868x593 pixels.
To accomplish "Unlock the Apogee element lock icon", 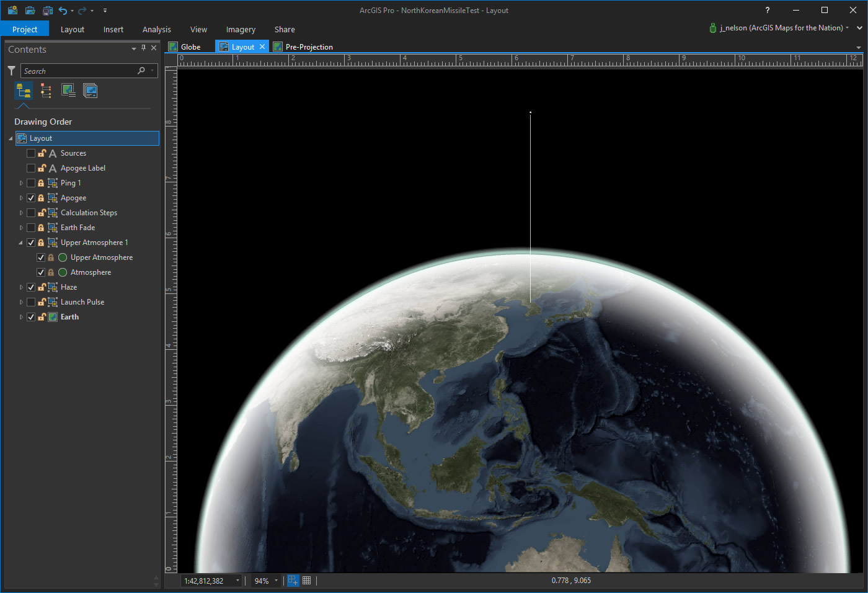I will 41,198.
